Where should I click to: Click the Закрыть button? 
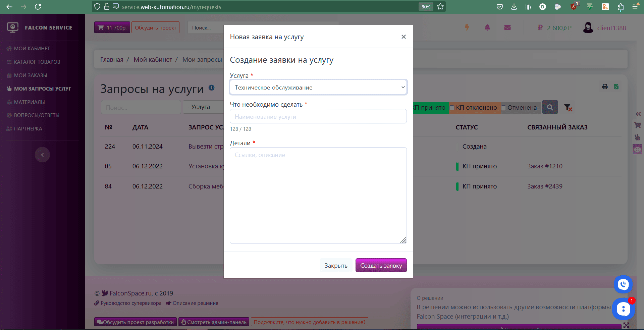pos(336,265)
